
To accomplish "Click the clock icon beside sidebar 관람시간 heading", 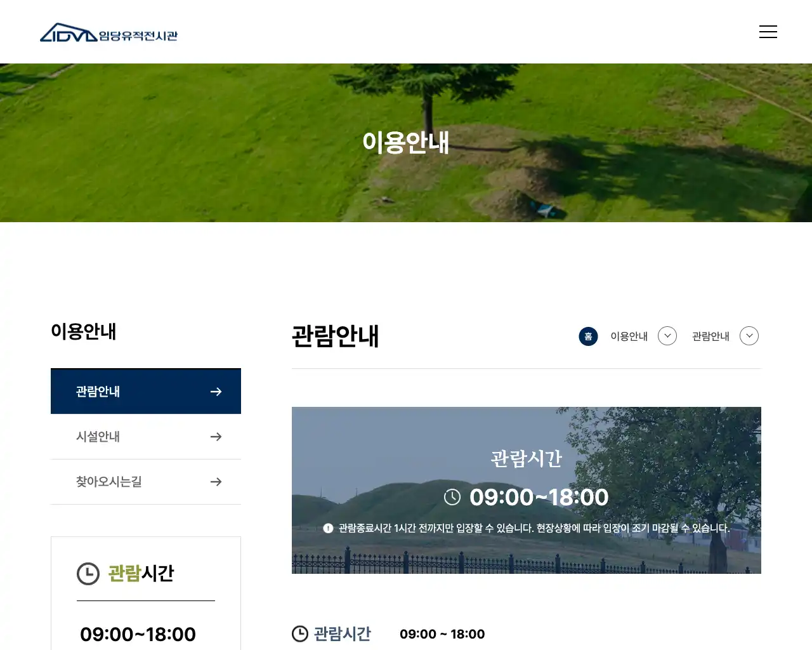I will [88, 573].
